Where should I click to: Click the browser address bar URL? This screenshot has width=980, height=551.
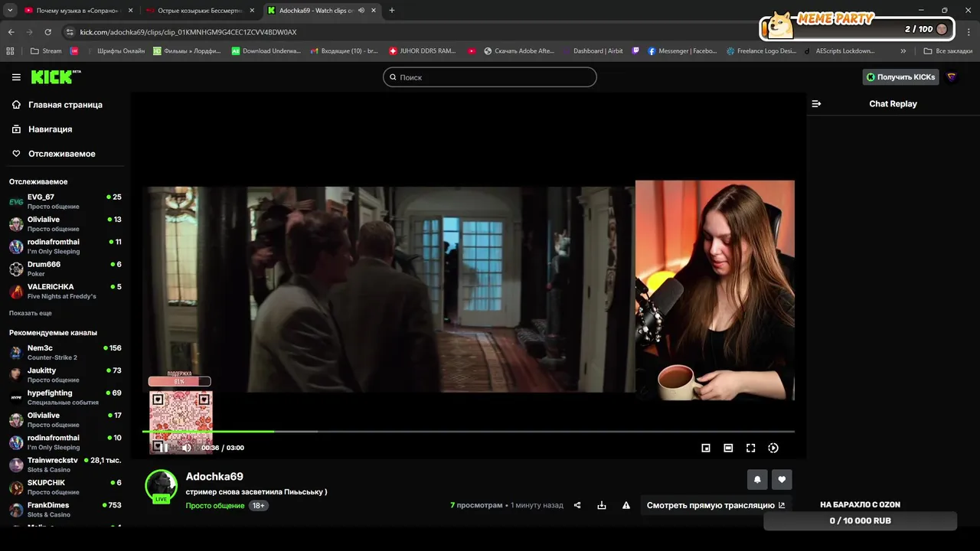point(188,32)
